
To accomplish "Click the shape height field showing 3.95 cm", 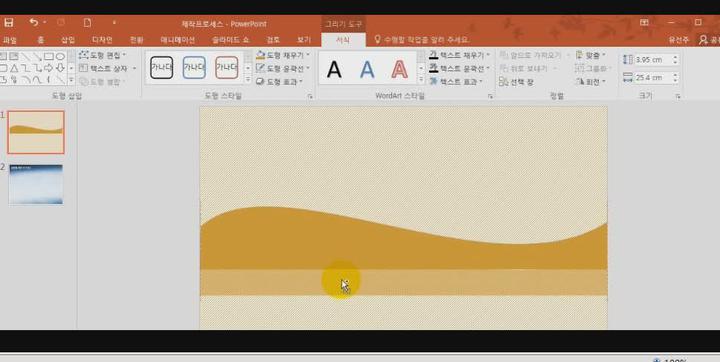I will (652, 60).
